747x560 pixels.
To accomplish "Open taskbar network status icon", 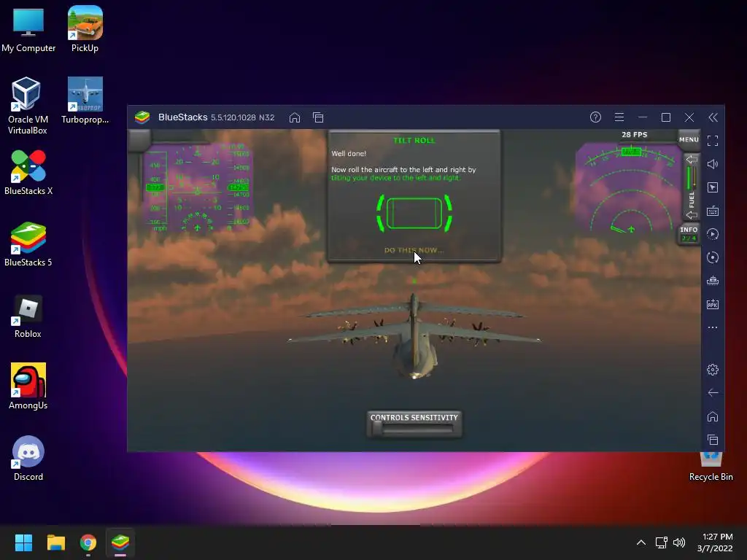I will [661, 542].
